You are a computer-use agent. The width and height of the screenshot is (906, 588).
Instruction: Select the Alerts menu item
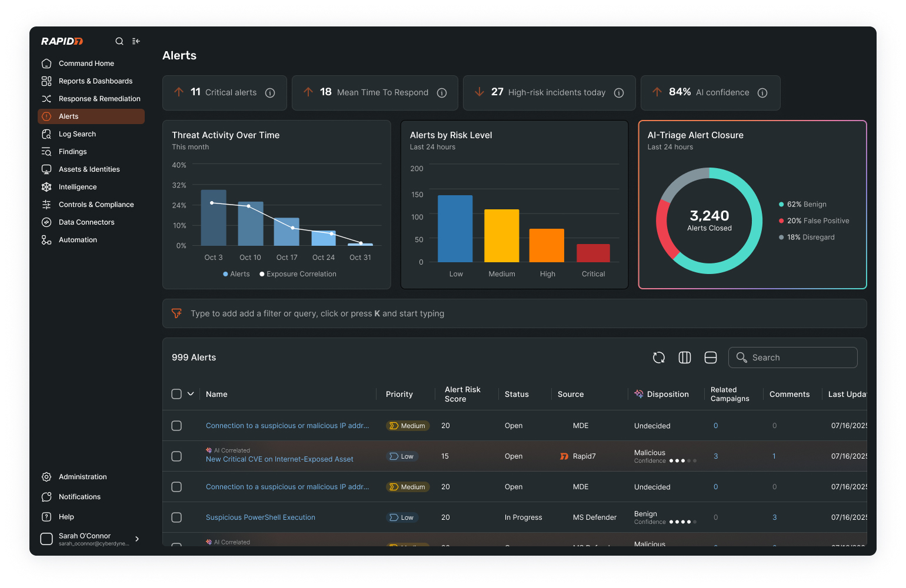[x=91, y=116]
